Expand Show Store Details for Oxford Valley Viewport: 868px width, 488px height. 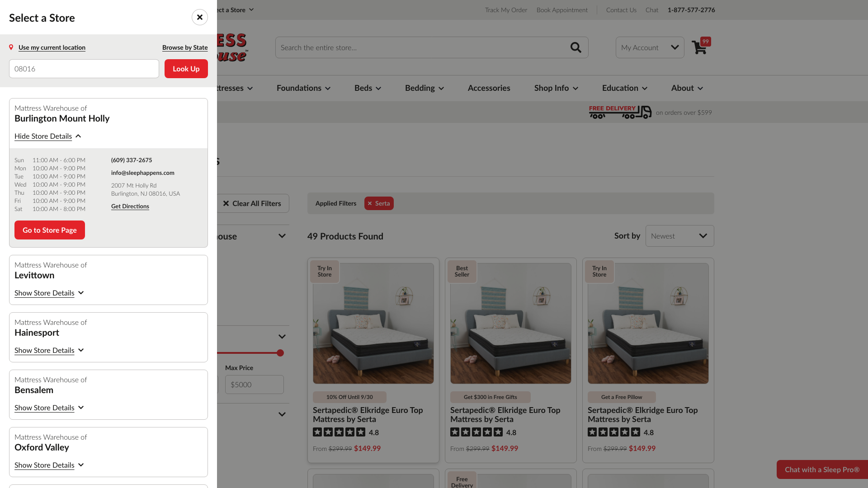pyautogui.click(x=49, y=465)
